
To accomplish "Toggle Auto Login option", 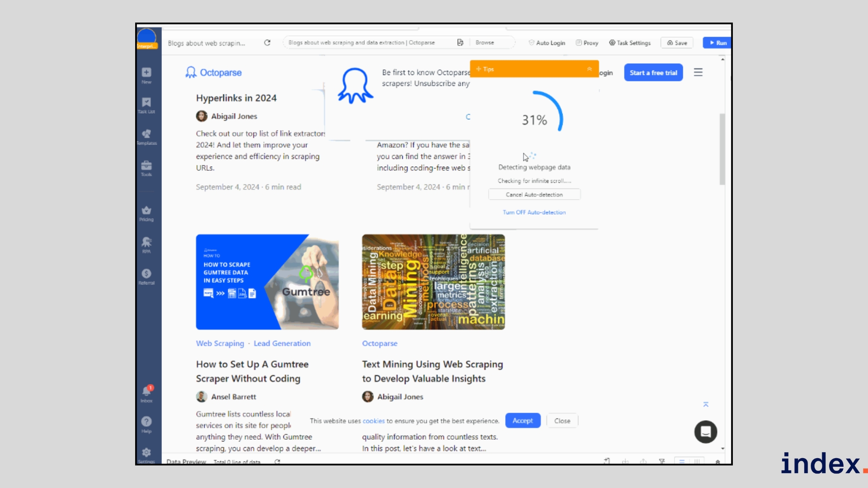I will tap(547, 43).
